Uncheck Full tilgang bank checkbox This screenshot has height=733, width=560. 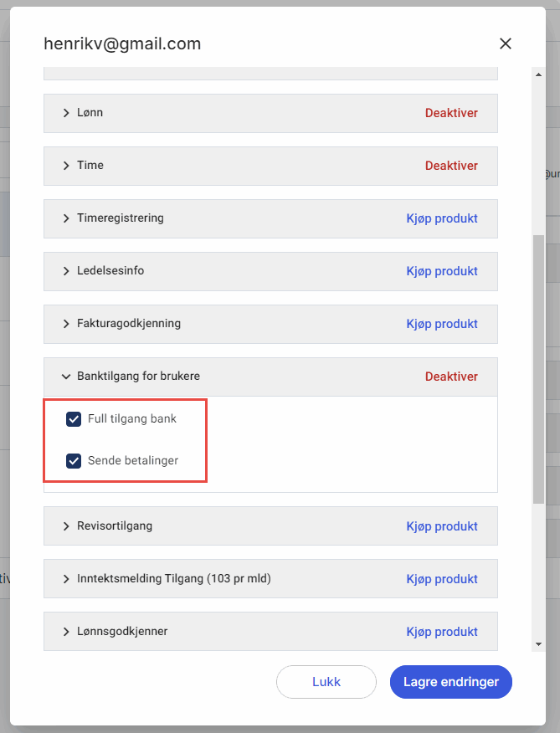pyautogui.click(x=74, y=419)
